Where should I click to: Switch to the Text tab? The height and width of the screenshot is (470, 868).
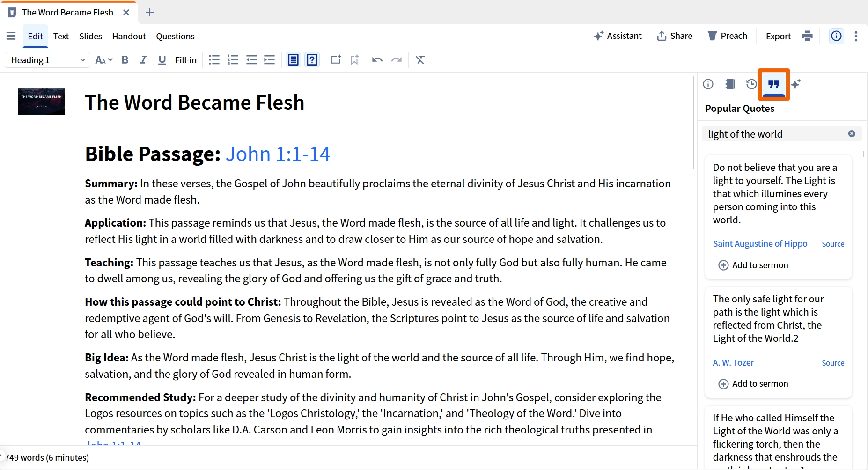[x=61, y=36]
